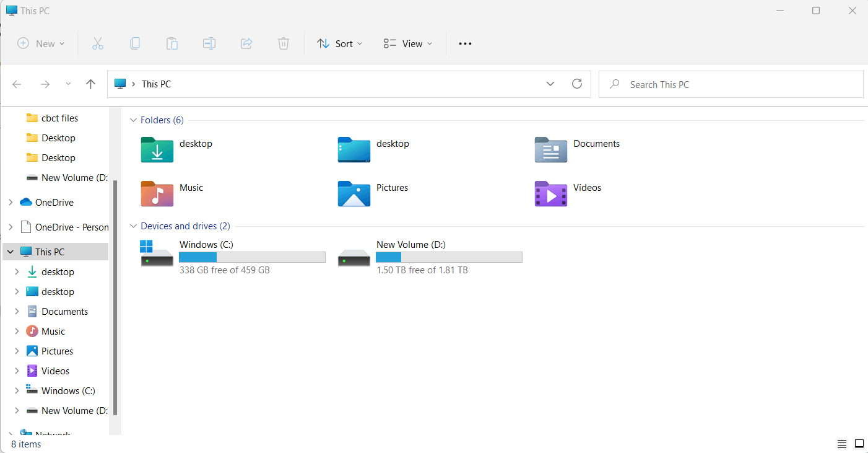The width and height of the screenshot is (868, 453).
Task: Click the navigation pane vertical scrollbar
Action: [115, 297]
